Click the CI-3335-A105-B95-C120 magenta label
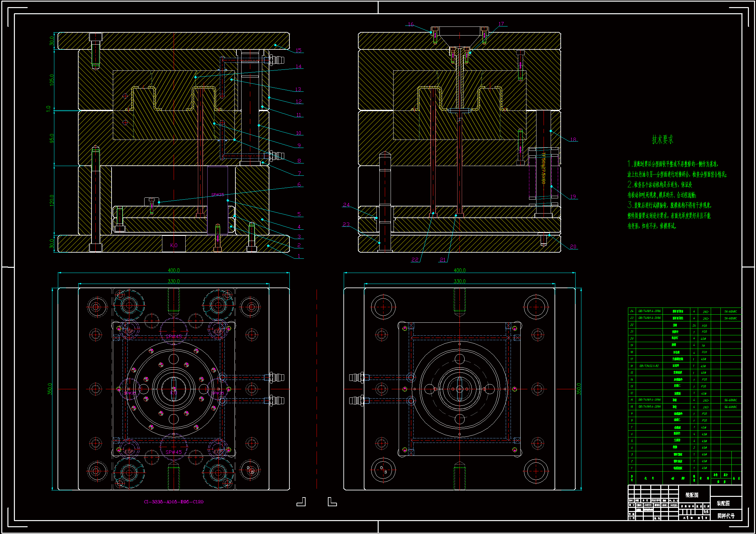The image size is (756, 534). [x=174, y=502]
